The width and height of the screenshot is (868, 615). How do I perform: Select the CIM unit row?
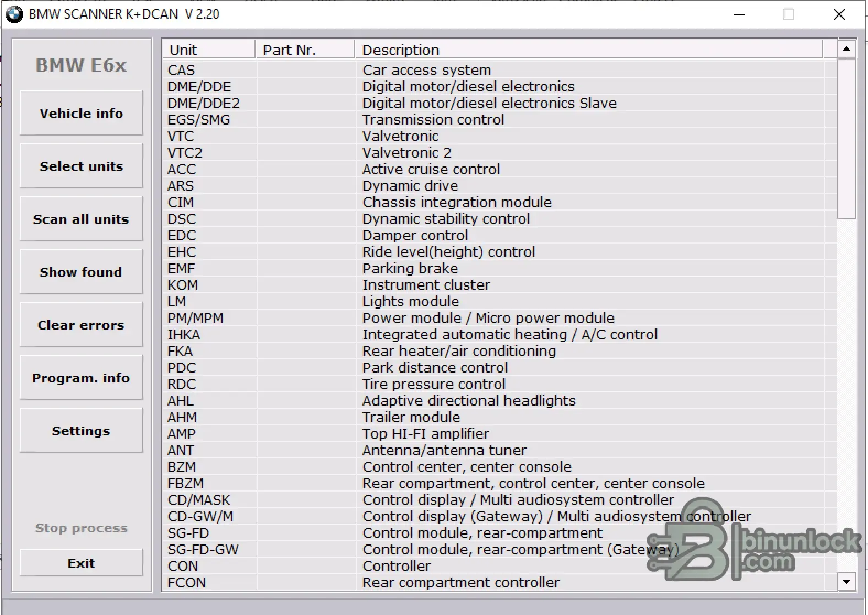[500, 202]
